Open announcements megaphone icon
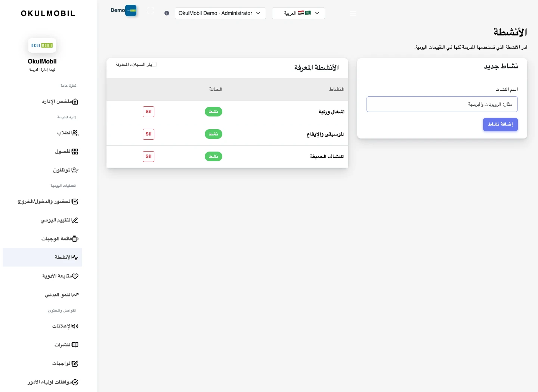Image resolution: width=538 pixels, height=392 pixels. click(x=75, y=326)
